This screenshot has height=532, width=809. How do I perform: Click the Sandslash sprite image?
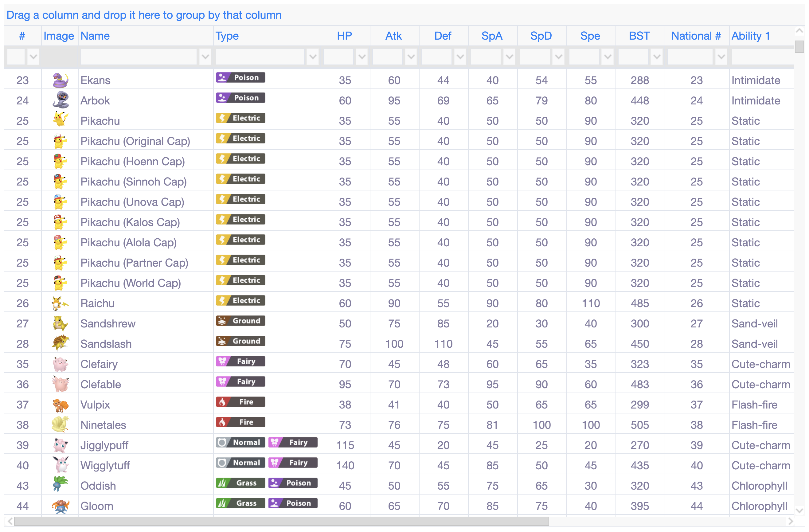click(x=61, y=343)
